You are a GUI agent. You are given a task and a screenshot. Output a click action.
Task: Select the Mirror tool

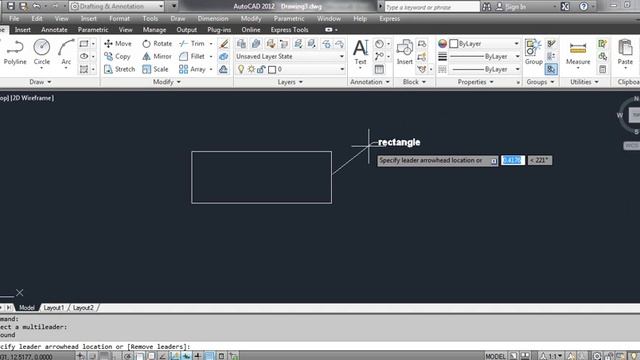tap(157, 56)
